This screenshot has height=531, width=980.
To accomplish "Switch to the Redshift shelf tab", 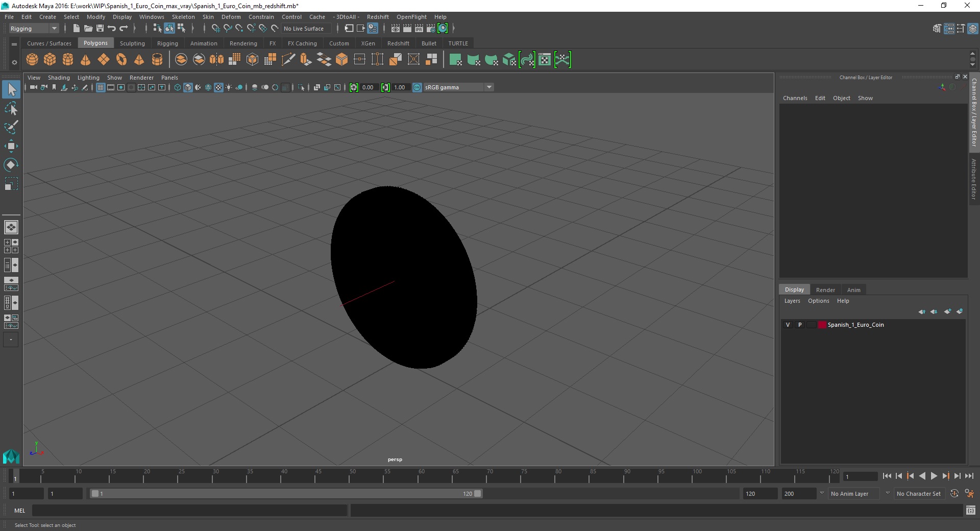I will (x=398, y=43).
